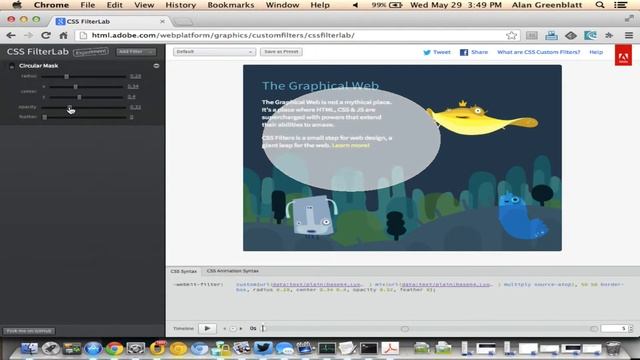Switch to the CSS Syntax tab

coord(184,271)
